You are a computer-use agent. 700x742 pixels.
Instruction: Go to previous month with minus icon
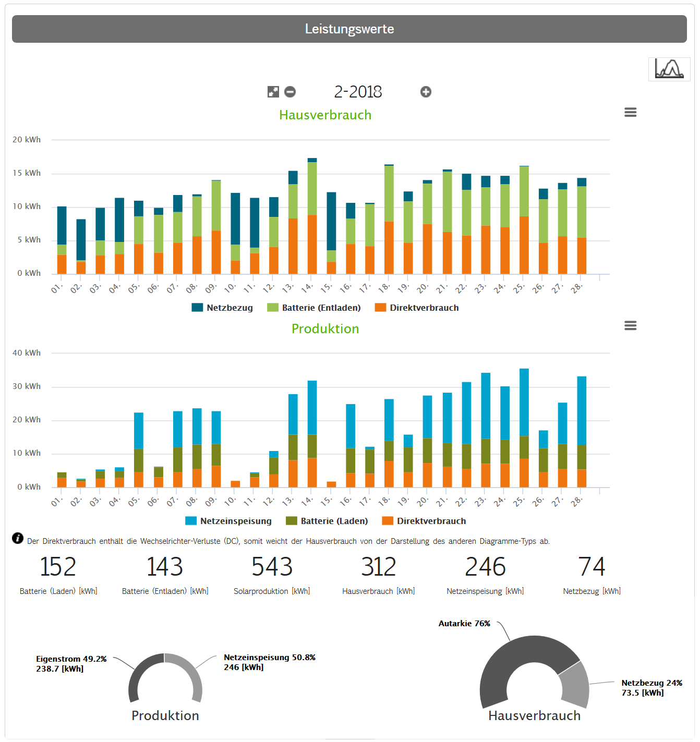pyautogui.click(x=291, y=92)
